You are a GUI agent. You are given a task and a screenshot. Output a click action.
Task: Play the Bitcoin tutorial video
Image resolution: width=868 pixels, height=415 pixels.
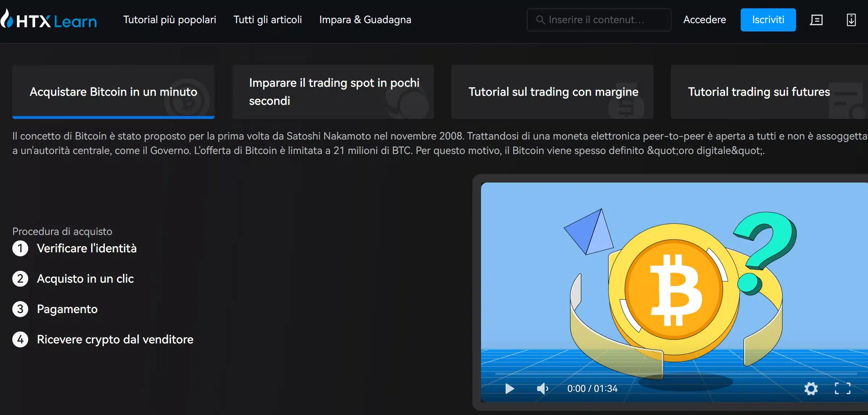point(510,389)
